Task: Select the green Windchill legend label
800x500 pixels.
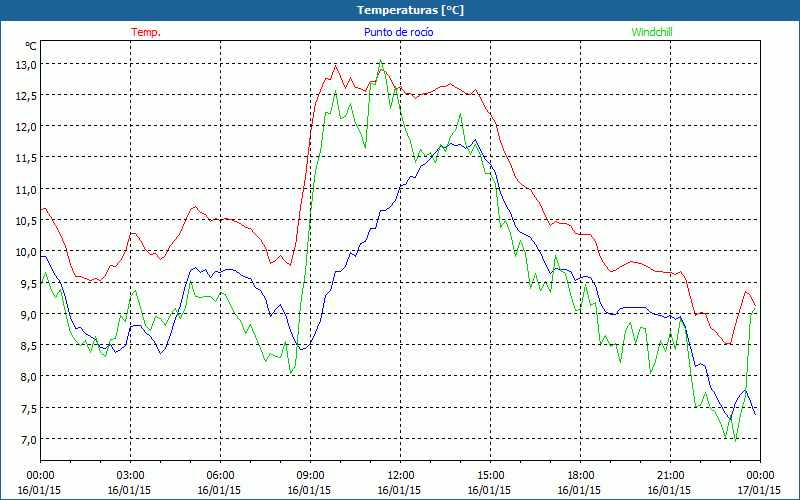Action: [652, 32]
